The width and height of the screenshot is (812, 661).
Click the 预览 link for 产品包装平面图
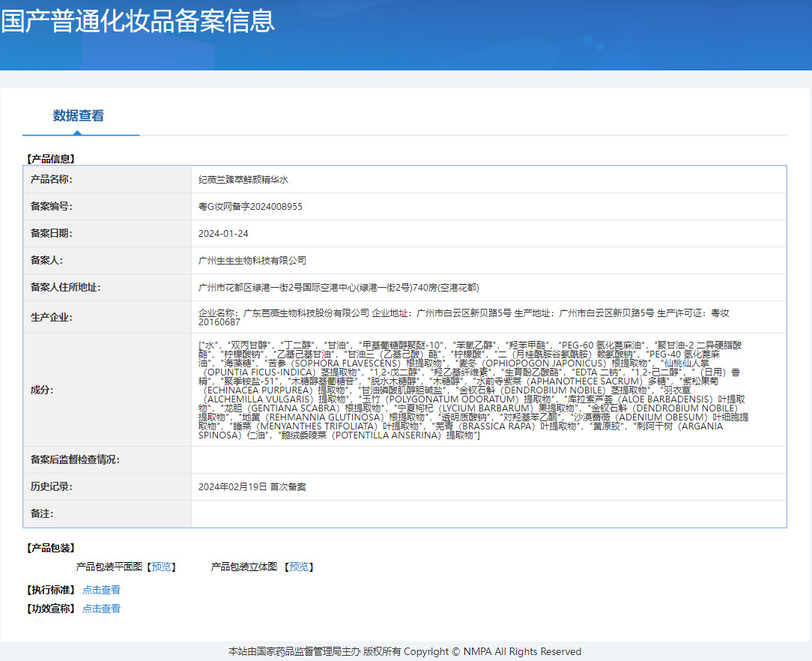click(x=161, y=567)
